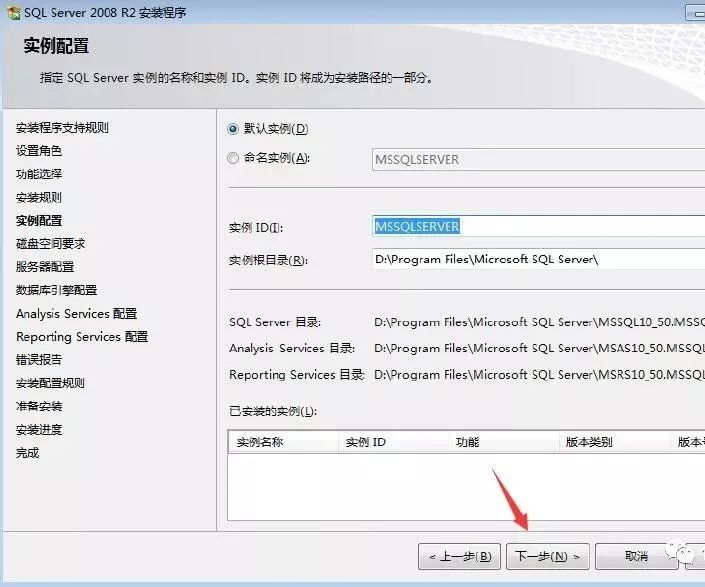
Task: Select Analysis Services 配置 sidebar step
Action: [x=76, y=314]
